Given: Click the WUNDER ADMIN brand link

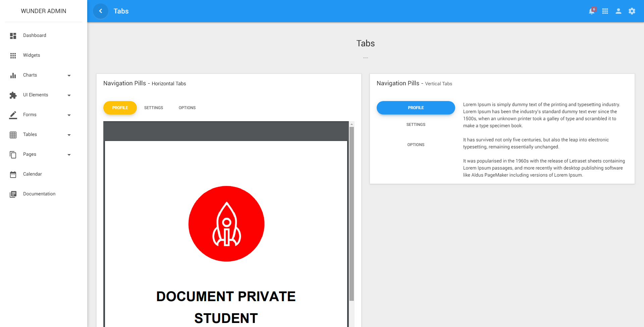Looking at the screenshot, I should pyautogui.click(x=44, y=11).
